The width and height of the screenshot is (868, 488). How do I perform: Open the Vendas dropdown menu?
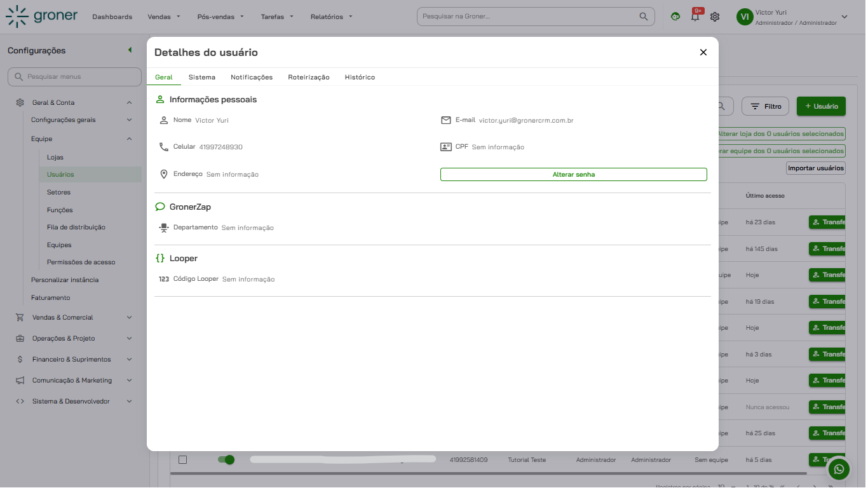[x=164, y=17]
